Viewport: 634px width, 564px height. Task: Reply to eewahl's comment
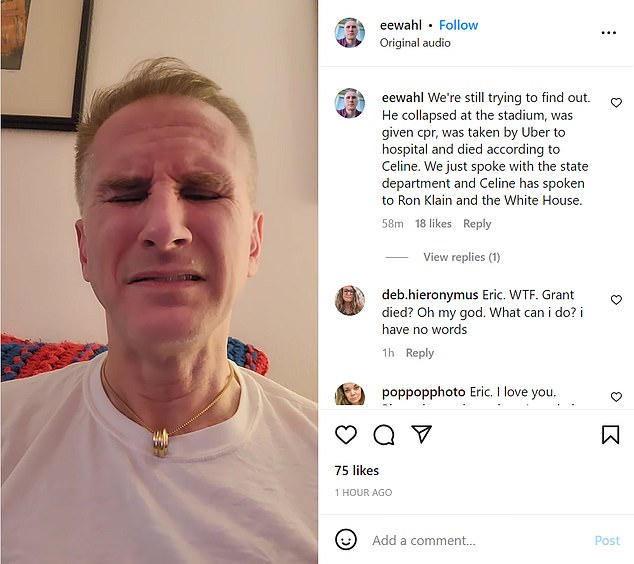tap(477, 224)
